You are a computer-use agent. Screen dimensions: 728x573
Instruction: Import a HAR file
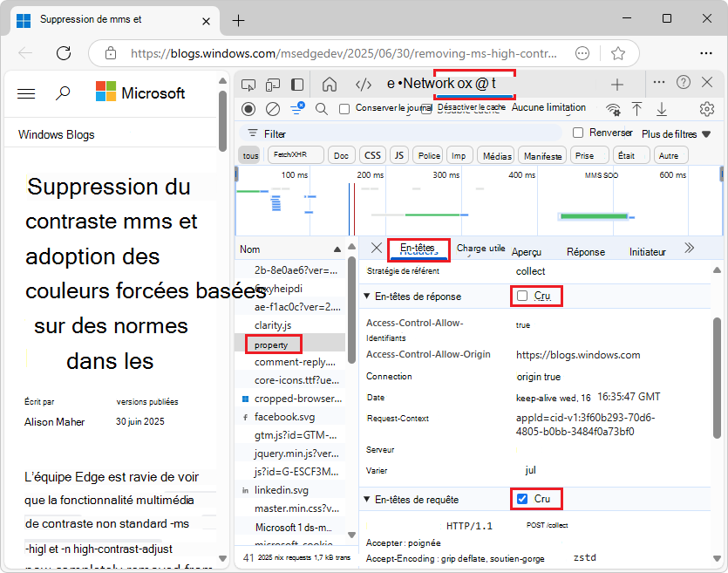click(638, 107)
